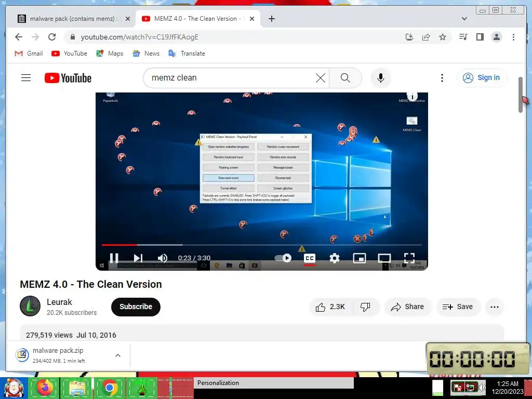The height and width of the screenshot is (399, 532).
Task: Close the MEMZ 4.0 tab
Action: 252,19
